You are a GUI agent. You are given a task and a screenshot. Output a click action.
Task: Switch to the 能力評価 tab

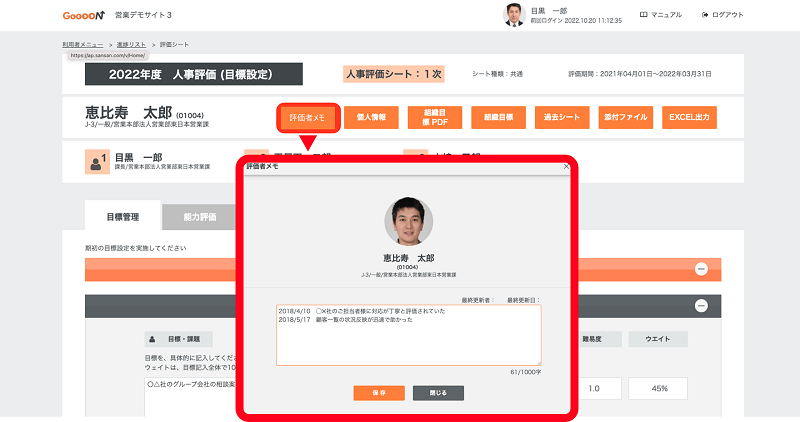[202, 215]
